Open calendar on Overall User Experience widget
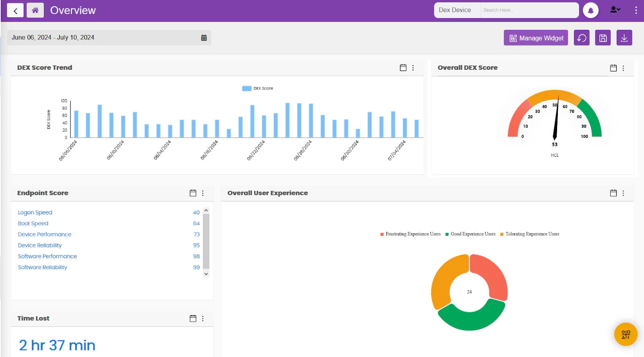This screenshot has height=357, width=644. [x=613, y=193]
